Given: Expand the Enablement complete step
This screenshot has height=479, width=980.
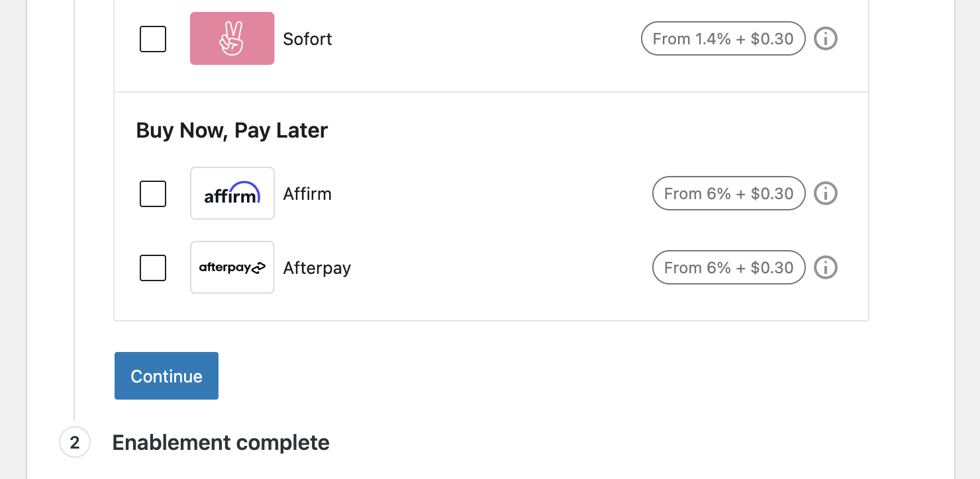Looking at the screenshot, I should tap(220, 443).
